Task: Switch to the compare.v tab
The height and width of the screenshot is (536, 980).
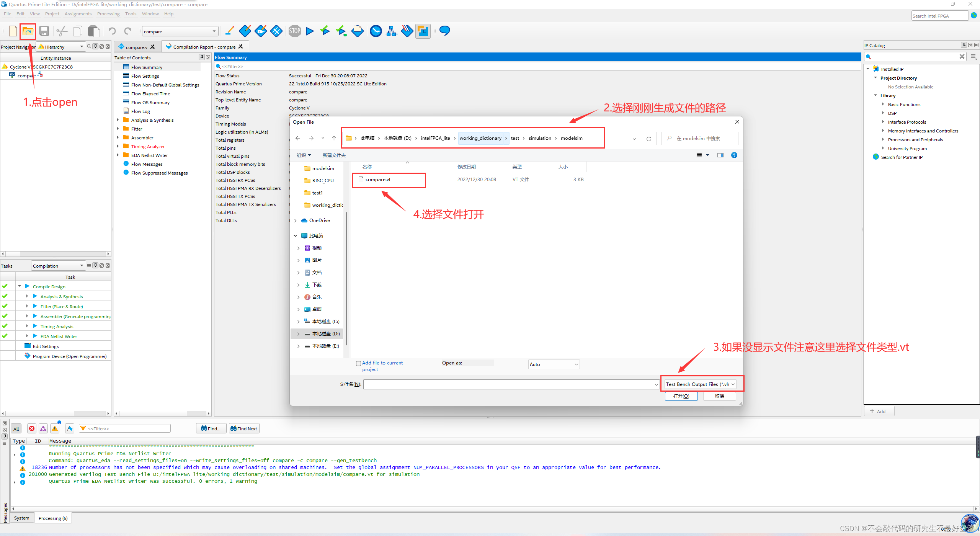Action: [136, 47]
